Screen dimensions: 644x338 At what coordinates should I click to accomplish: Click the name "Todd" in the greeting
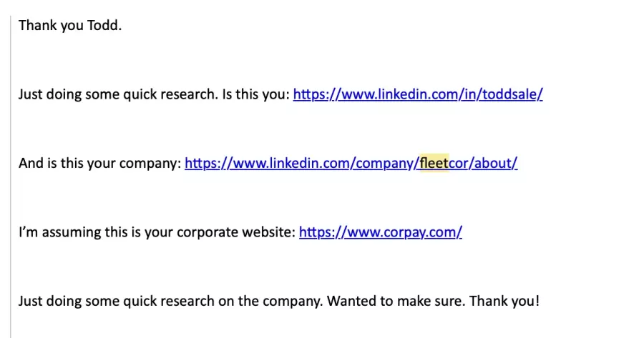click(102, 26)
